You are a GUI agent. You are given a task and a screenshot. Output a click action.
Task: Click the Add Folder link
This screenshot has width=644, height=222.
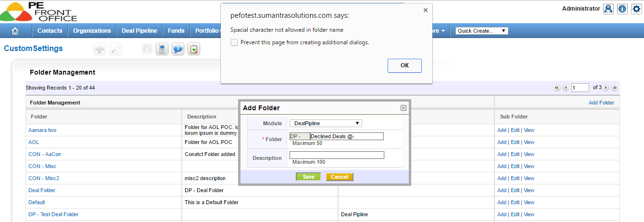(x=601, y=103)
